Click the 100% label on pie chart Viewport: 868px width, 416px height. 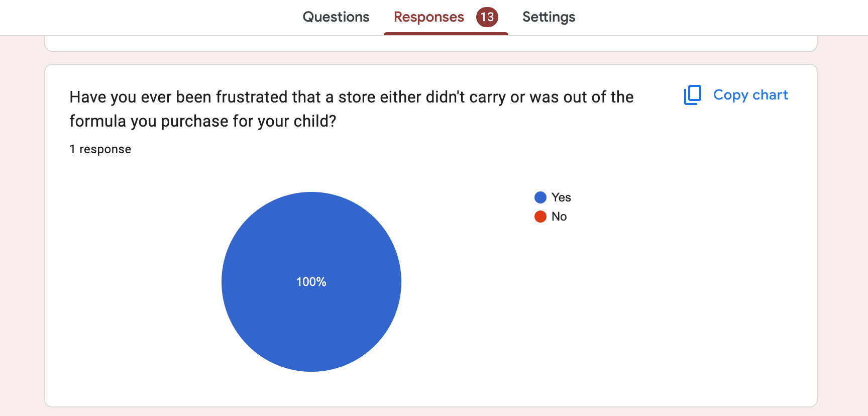coord(311,282)
